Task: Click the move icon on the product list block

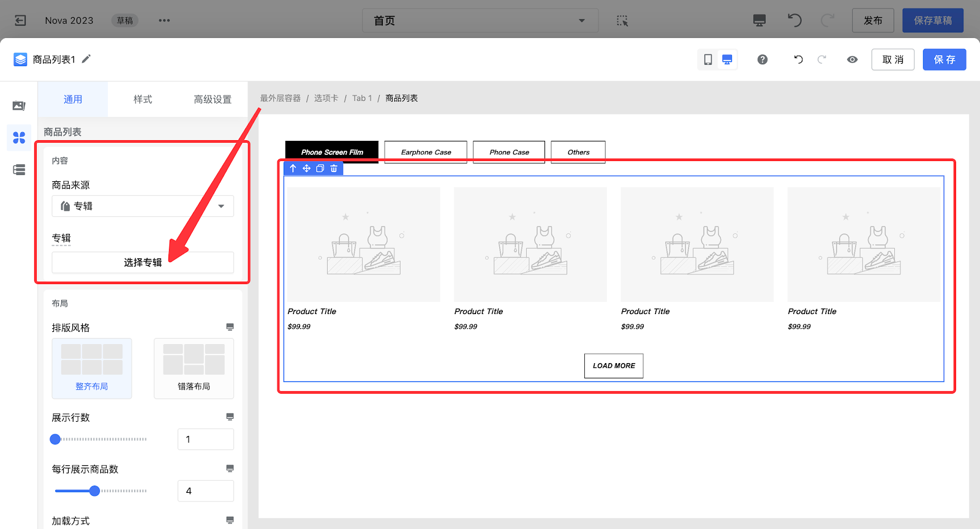Action: point(306,168)
